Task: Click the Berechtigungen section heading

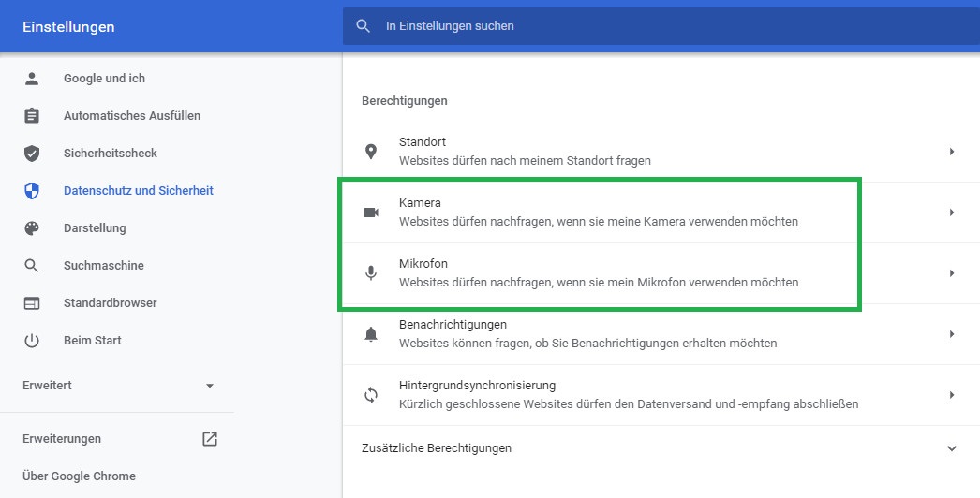Action: point(405,100)
